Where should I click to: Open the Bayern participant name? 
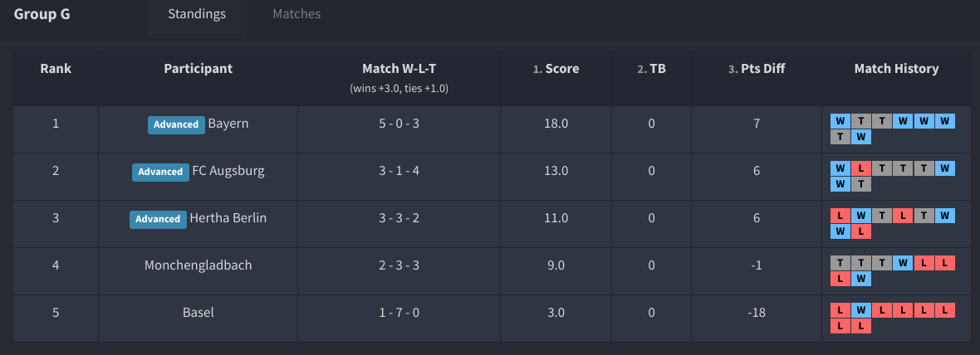(228, 124)
